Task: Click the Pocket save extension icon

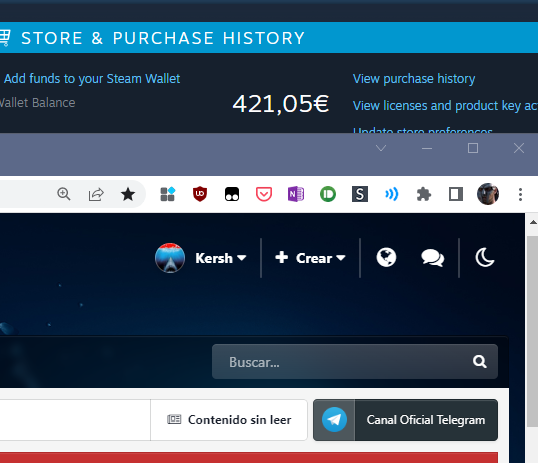Action: tap(264, 194)
